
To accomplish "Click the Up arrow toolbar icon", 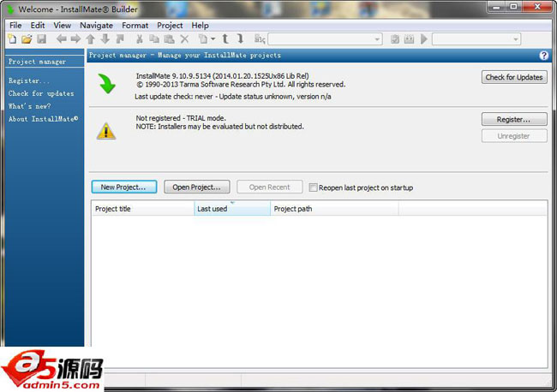I will (91, 39).
